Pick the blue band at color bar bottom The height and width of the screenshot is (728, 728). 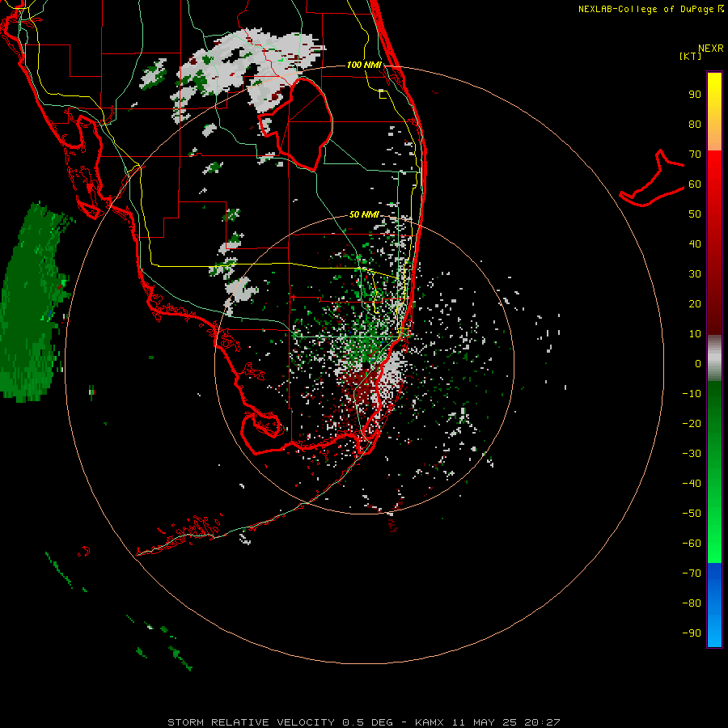click(714, 605)
